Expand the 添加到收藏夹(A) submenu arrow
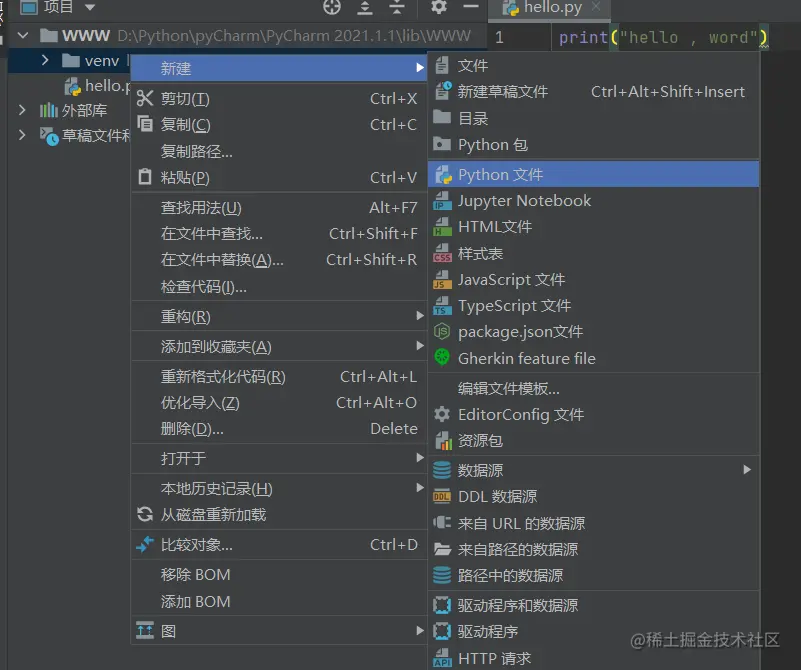This screenshot has width=801, height=670. tap(420, 346)
